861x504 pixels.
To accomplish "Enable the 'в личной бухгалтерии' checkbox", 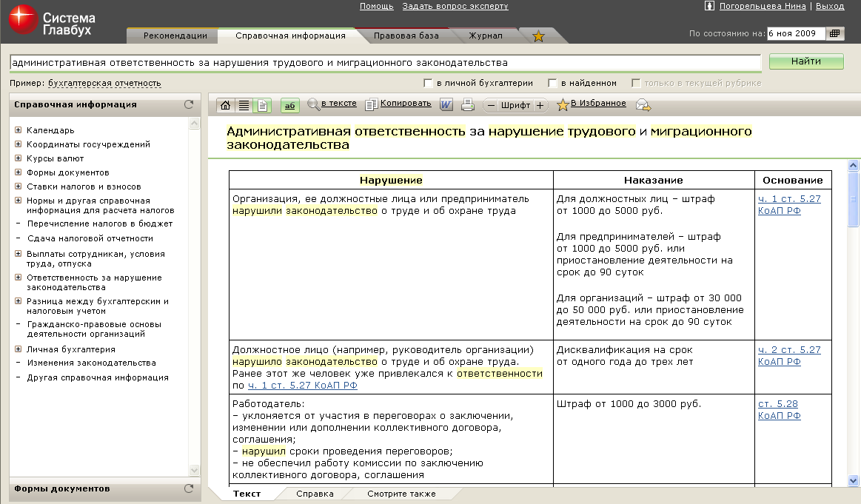I will [x=428, y=84].
